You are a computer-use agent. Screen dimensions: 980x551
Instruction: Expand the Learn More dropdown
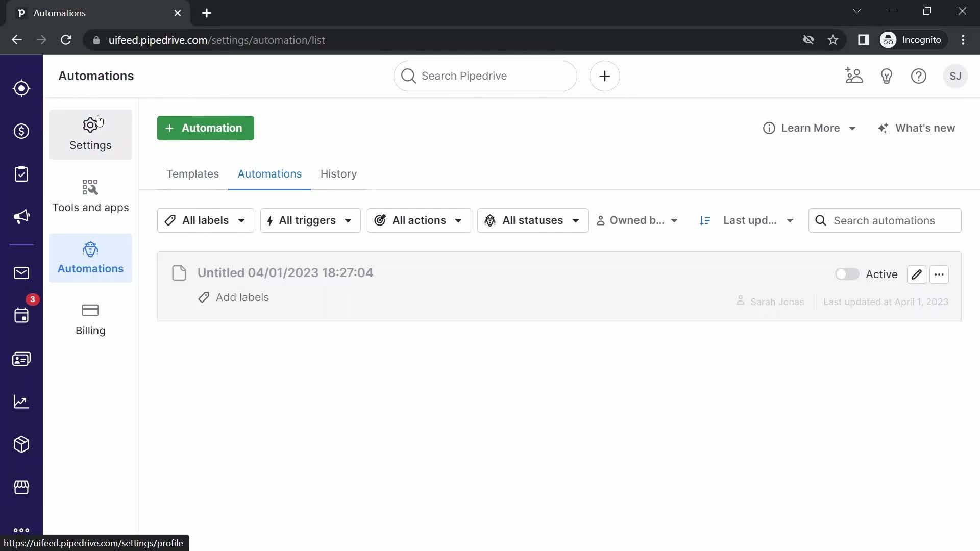coord(810,128)
